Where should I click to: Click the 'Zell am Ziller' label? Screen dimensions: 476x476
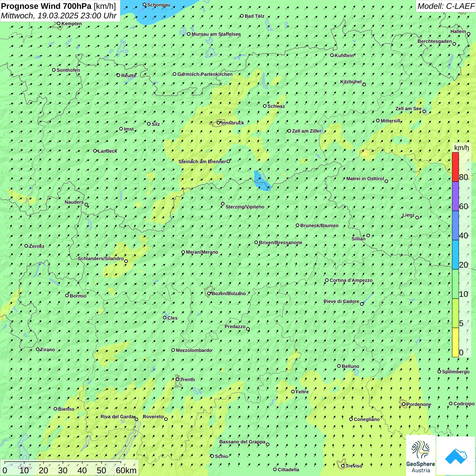click(306, 131)
